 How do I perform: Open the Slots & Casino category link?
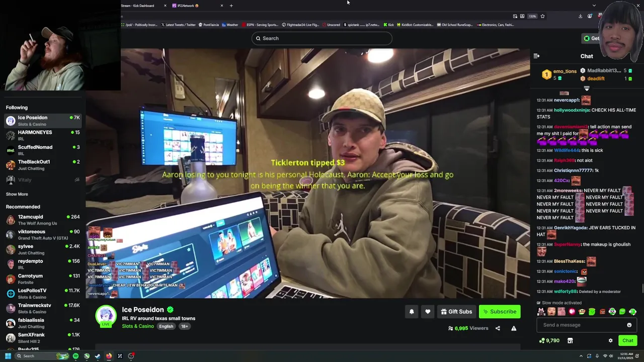pyautogui.click(x=138, y=326)
